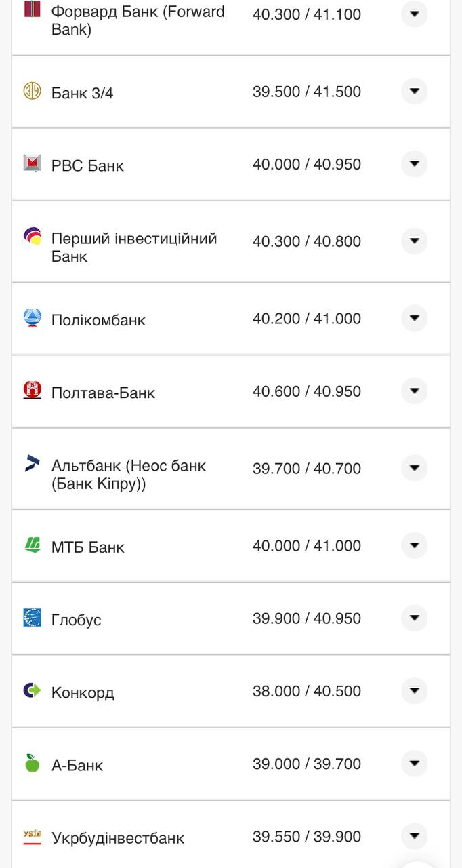Expand the Форвард Банк row details

[414, 14]
